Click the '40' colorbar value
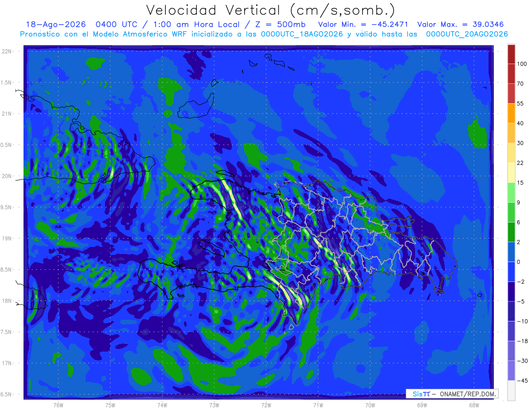This screenshot has width=532, height=411. 521,123
